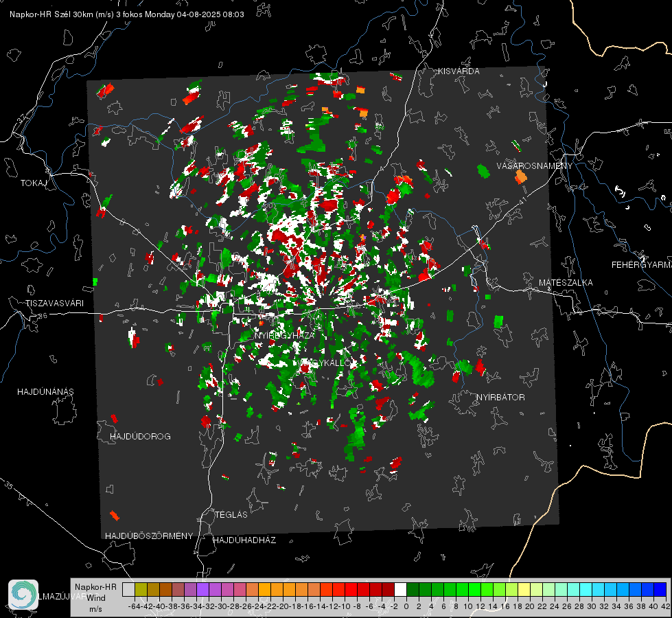Click the header text Napkor-HR Szél 30km
Image resolution: width=672 pixels, height=618 pixels.
(x=53, y=14)
